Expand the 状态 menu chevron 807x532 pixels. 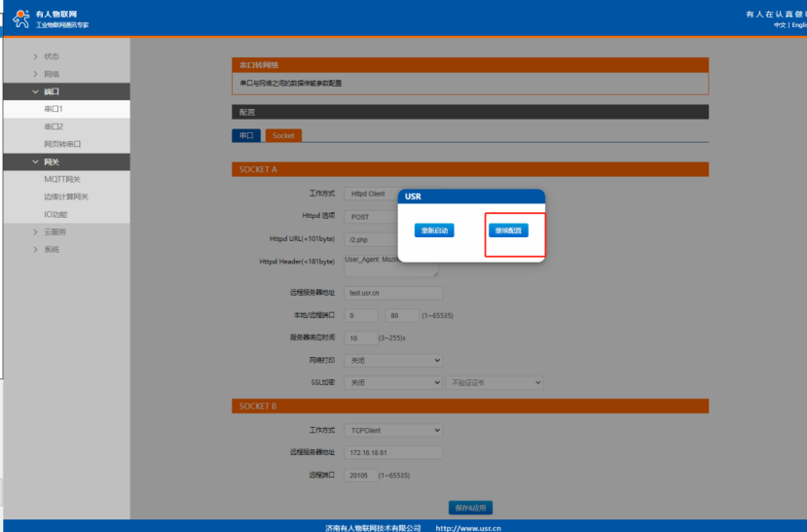coord(36,56)
